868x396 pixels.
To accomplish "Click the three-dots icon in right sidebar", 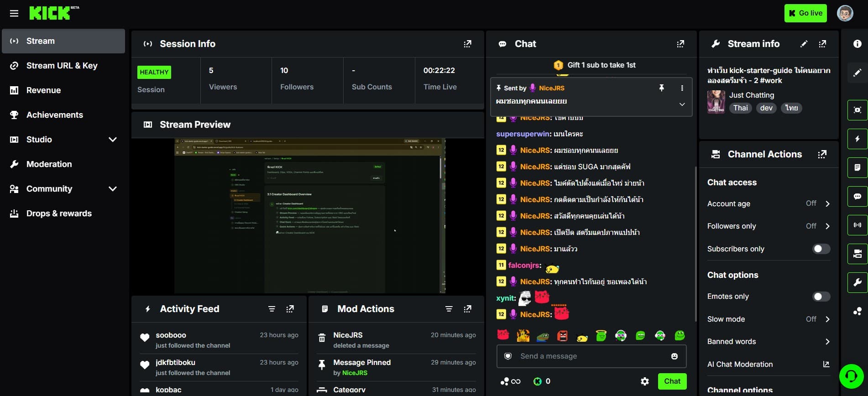I will click(858, 311).
